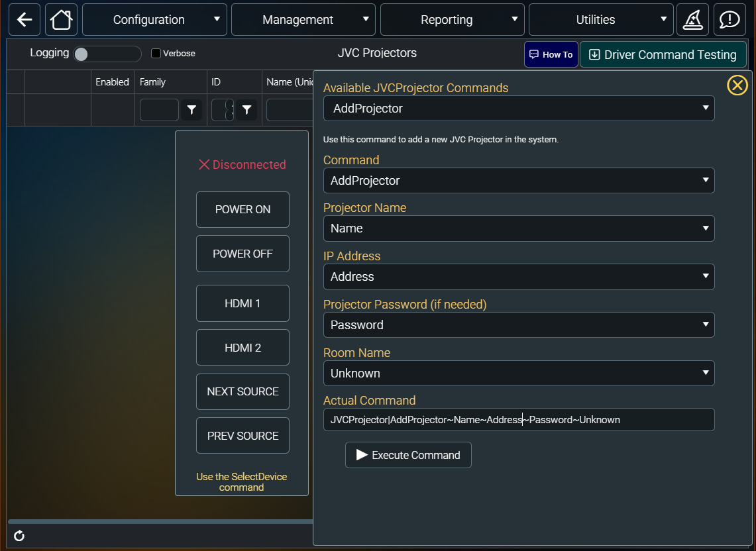This screenshot has height=551, width=756.
Task: Open the Configuration menu
Action: pos(154,20)
